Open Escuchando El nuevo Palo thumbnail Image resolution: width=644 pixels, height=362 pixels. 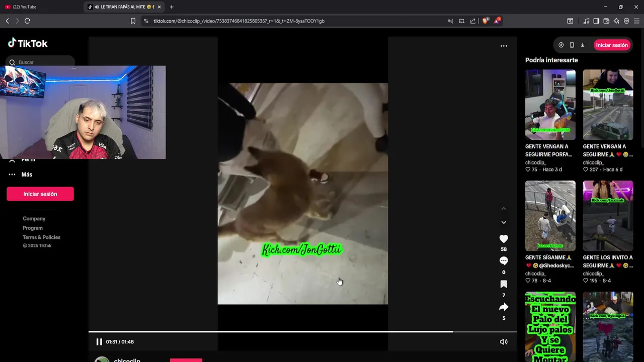click(x=550, y=327)
